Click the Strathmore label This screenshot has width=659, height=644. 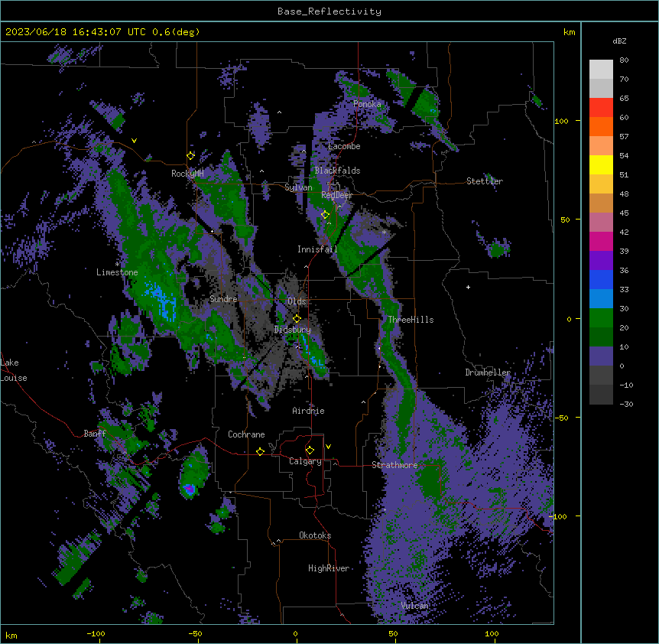coord(394,465)
